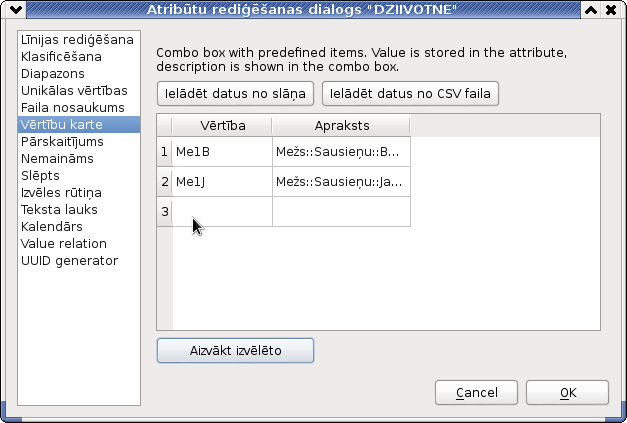This screenshot has width=627, height=423.
Task: Load data via Ielādēt datus no slāņa
Action: click(235, 94)
